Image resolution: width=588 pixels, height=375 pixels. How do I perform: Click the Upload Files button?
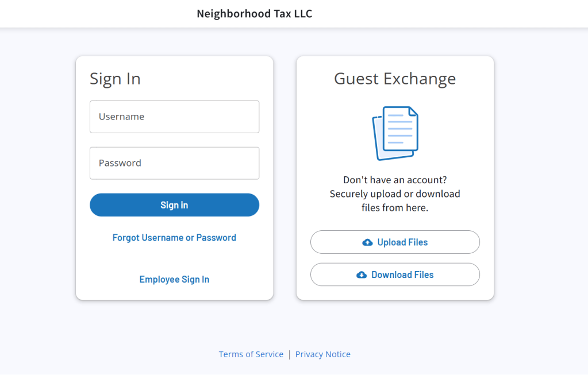(x=395, y=242)
